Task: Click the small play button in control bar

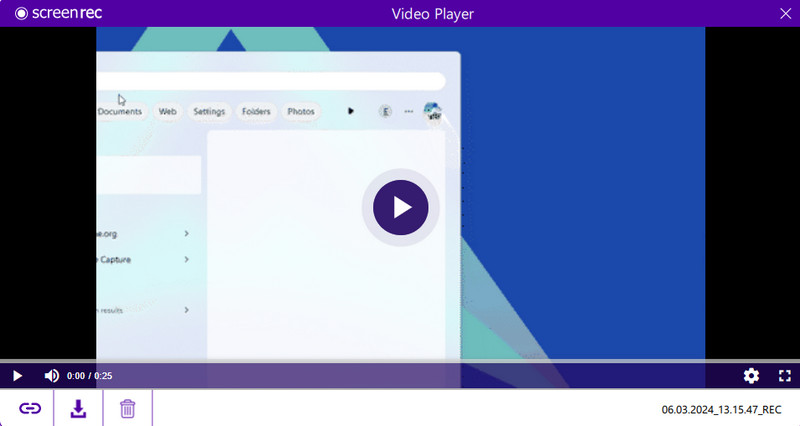Action: pos(17,376)
